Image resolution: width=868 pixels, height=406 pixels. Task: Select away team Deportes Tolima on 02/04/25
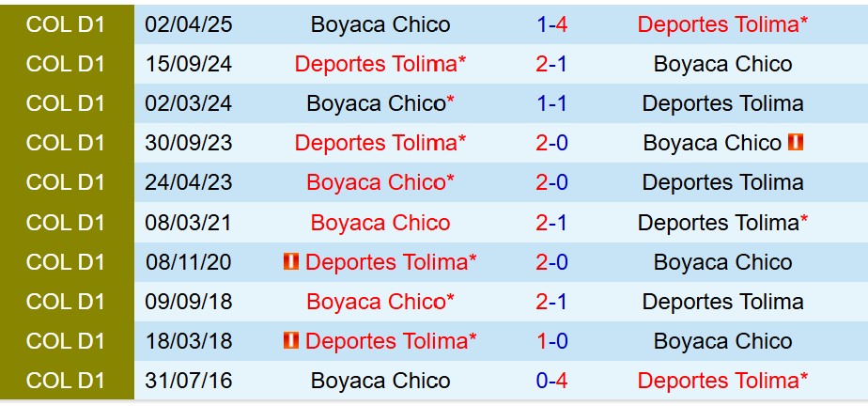coord(722,24)
